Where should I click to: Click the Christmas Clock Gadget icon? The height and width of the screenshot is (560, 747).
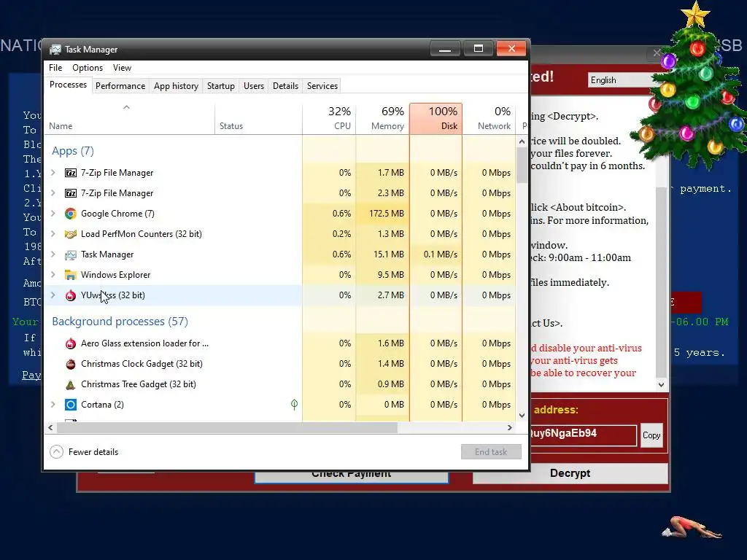(x=71, y=365)
